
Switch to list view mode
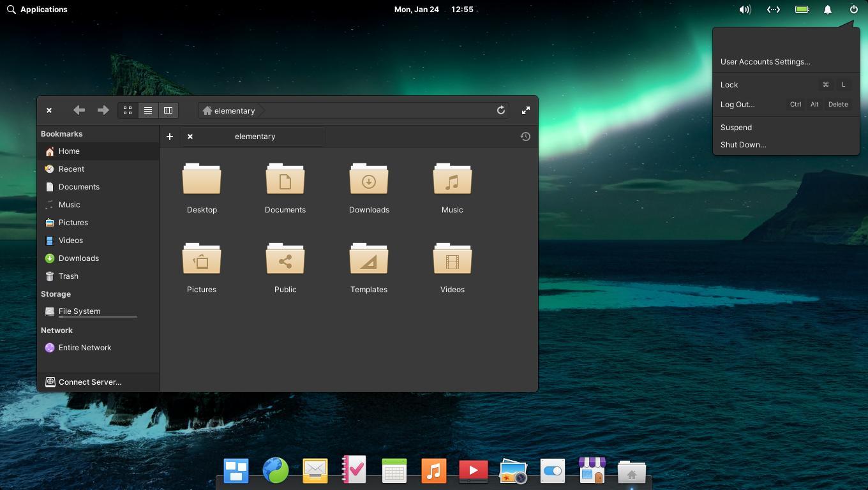tap(147, 110)
